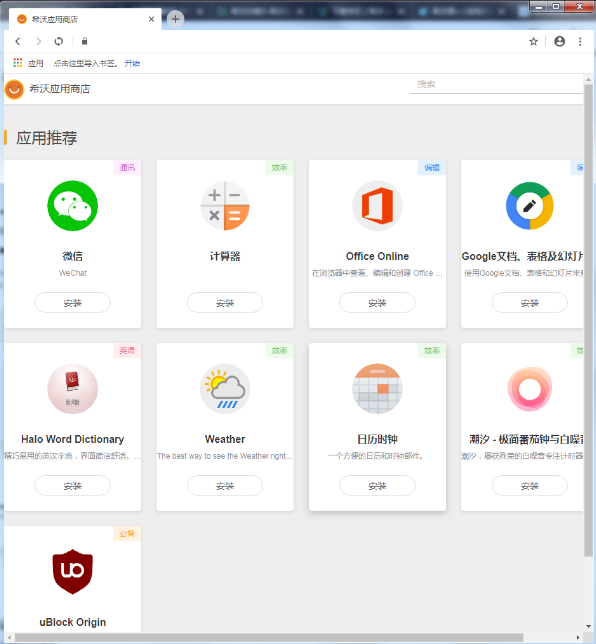Click the Weather title text

point(225,439)
